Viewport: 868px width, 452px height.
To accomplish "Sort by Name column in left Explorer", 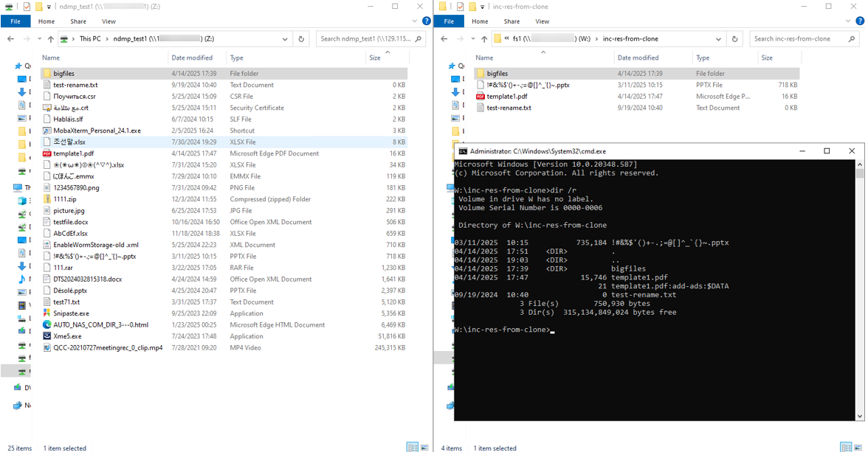I will click(104, 58).
